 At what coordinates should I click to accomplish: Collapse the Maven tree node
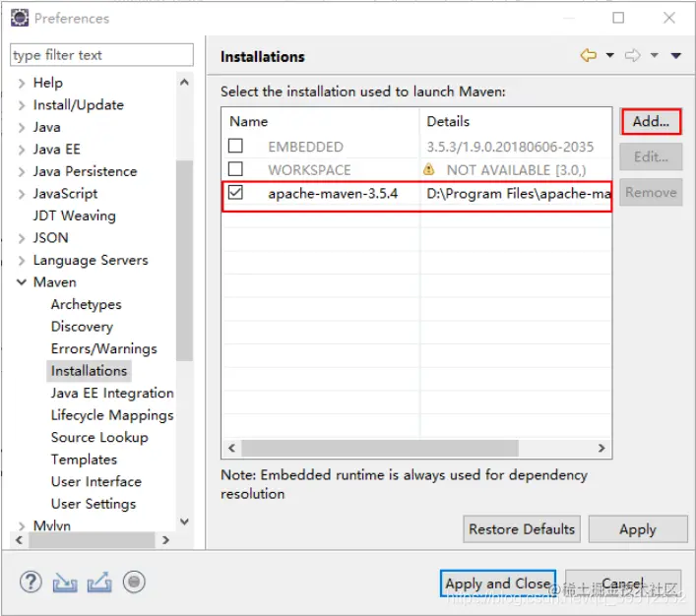(x=22, y=282)
